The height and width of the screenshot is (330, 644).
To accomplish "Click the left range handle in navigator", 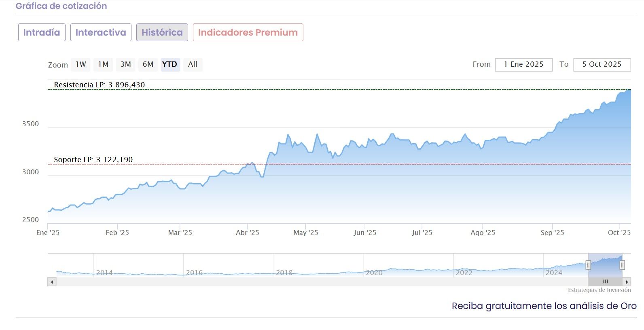I will click(x=588, y=265).
